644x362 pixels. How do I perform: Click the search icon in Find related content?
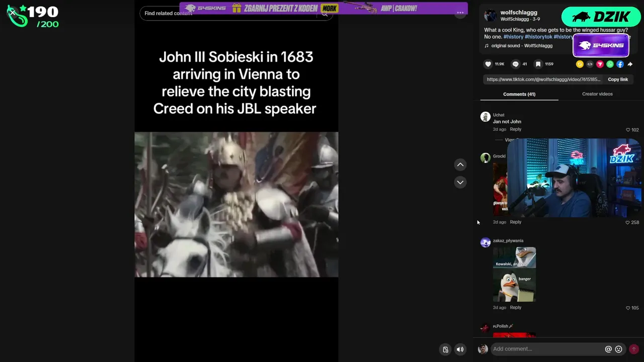pos(325,14)
